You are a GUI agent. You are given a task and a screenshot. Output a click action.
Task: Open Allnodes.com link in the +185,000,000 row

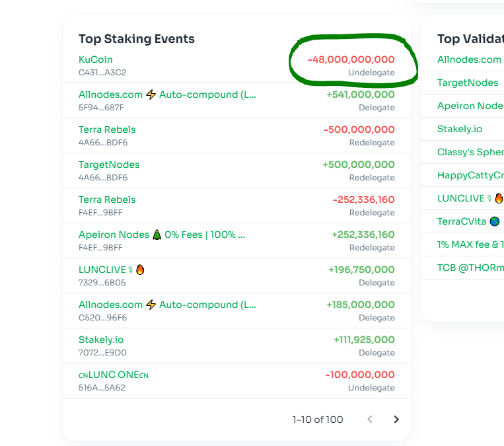pos(167,305)
